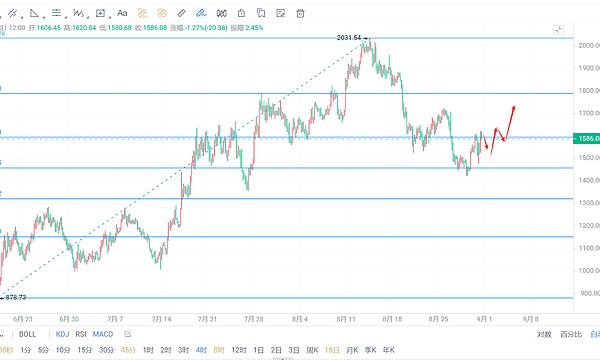Image resolution: width=600 pixels, height=360 pixels.
Task: Select the 8时 timeframe
Action: 219,350
